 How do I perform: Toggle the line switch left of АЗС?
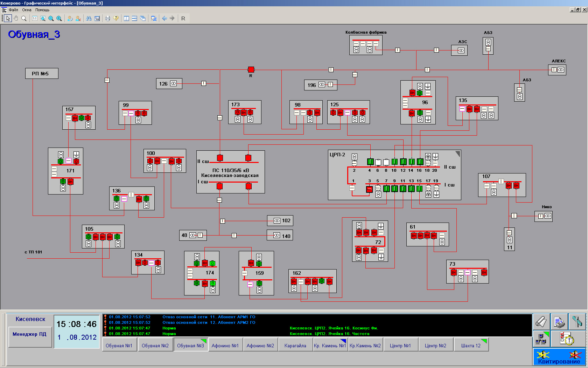coord(436,50)
